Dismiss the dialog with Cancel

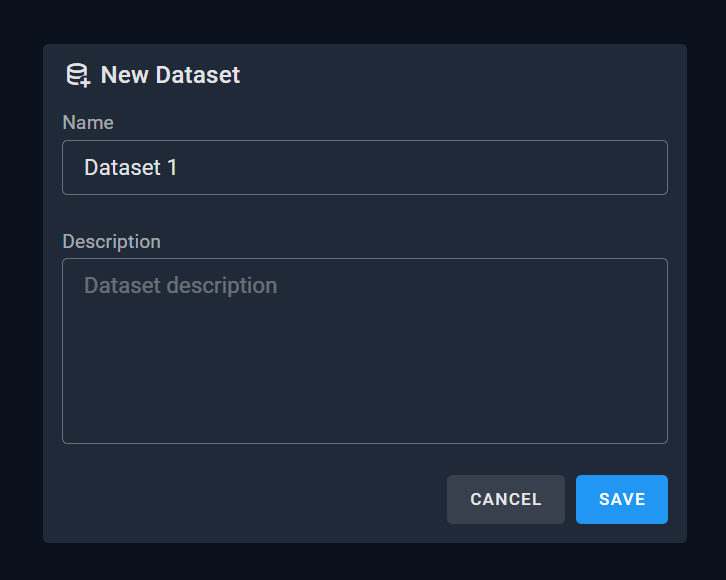point(505,499)
